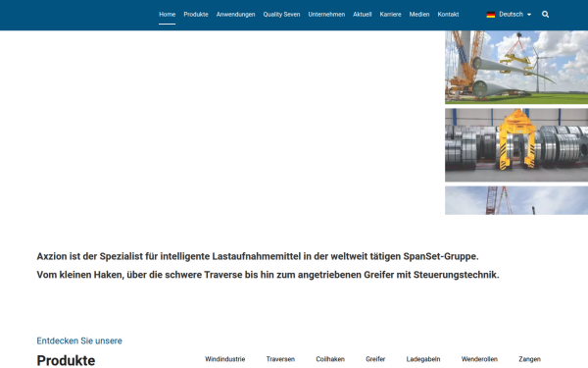This screenshot has height=368, width=588.
Task: Select the Ladegabeln product tab
Action: point(423,359)
